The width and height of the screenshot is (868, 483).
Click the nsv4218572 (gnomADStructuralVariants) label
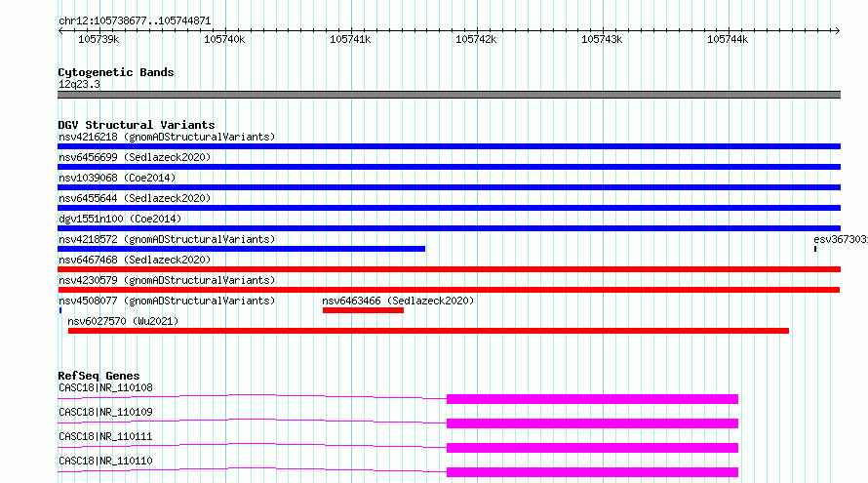(x=167, y=239)
